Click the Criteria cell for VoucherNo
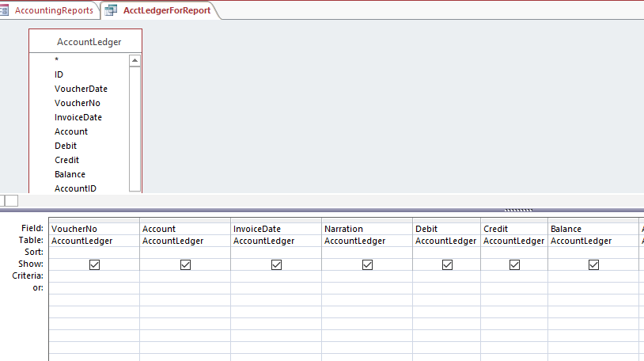Viewport: 644px width, 361px height. pos(94,276)
